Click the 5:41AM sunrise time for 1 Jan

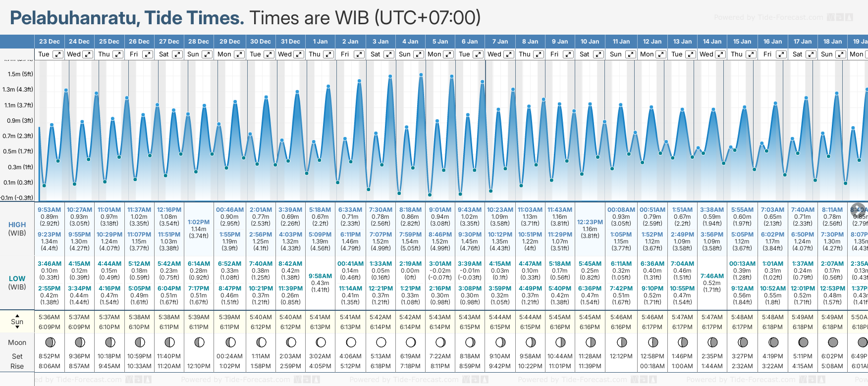pos(320,317)
